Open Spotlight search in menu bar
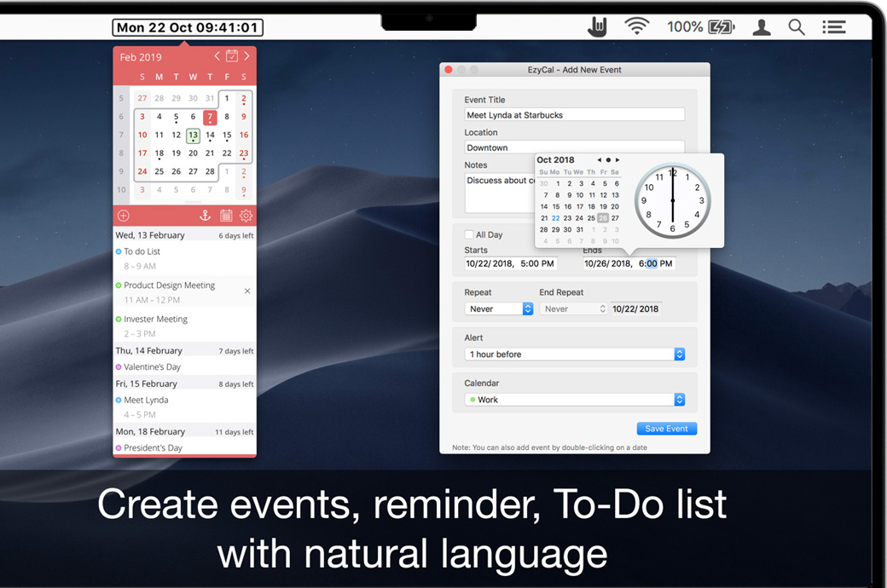887x588 pixels. [x=797, y=27]
